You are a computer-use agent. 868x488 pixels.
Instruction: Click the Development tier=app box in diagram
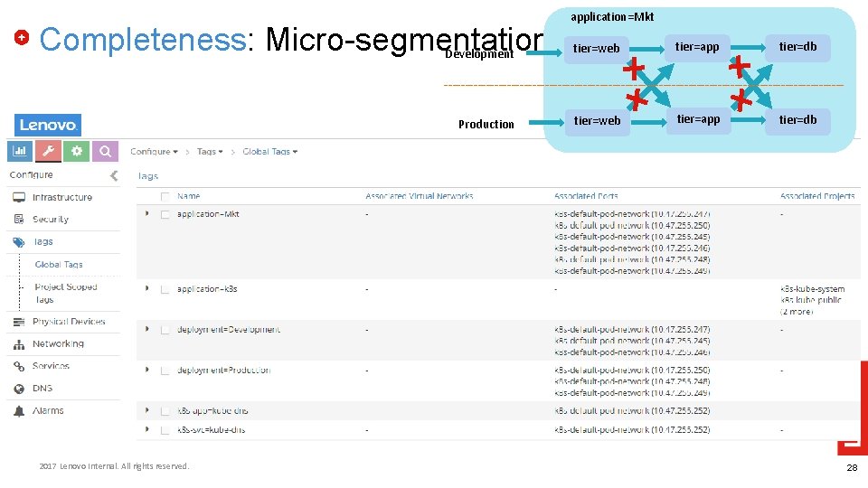(697, 48)
